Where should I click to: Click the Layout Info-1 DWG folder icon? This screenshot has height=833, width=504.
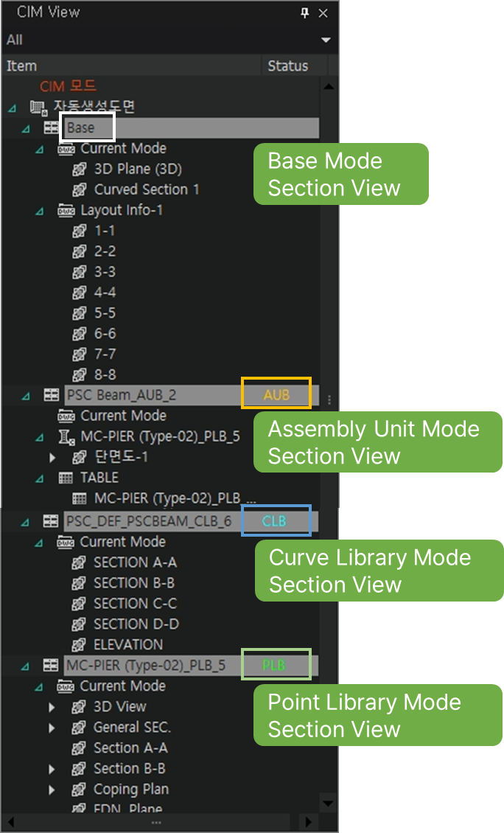66,210
